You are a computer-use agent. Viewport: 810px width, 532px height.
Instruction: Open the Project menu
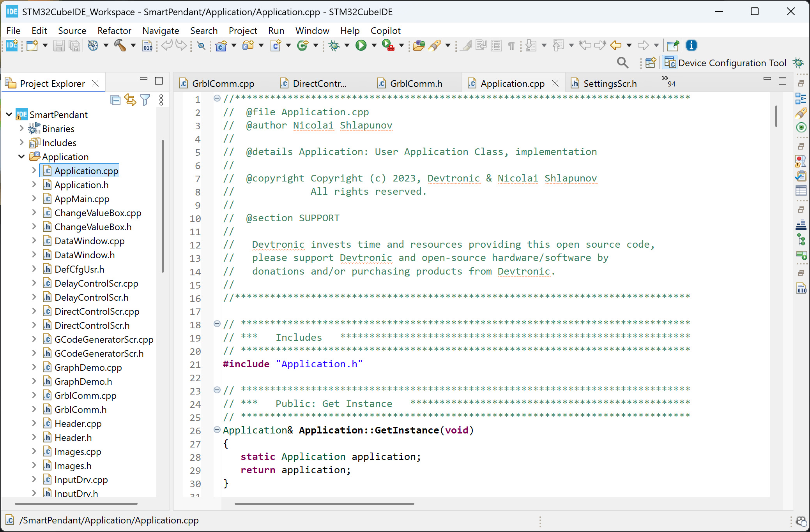pos(243,30)
